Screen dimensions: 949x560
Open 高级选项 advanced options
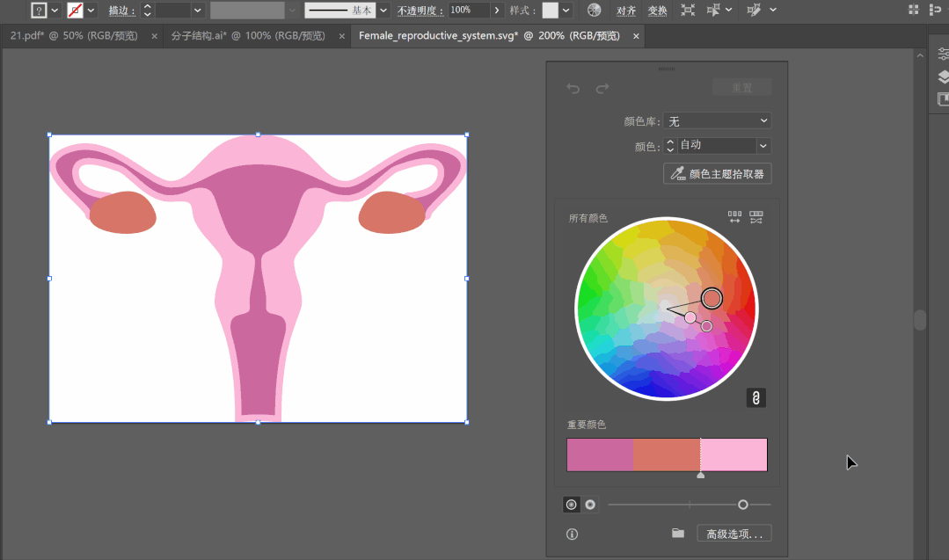734,534
